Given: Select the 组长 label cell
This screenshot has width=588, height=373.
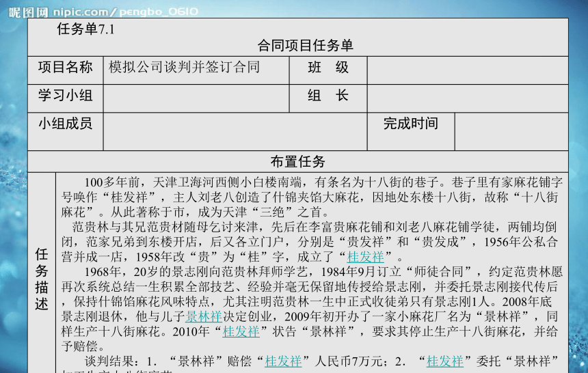Looking at the screenshot, I should pos(328,98).
